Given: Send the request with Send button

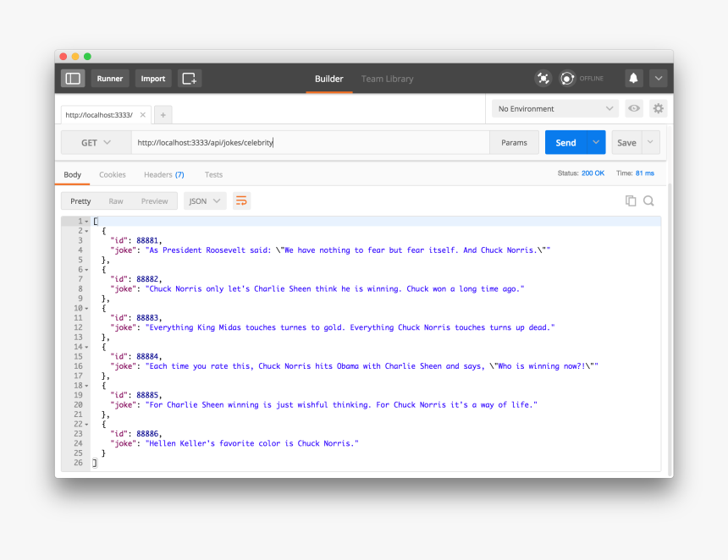Looking at the screenshot, I should 566,142.
